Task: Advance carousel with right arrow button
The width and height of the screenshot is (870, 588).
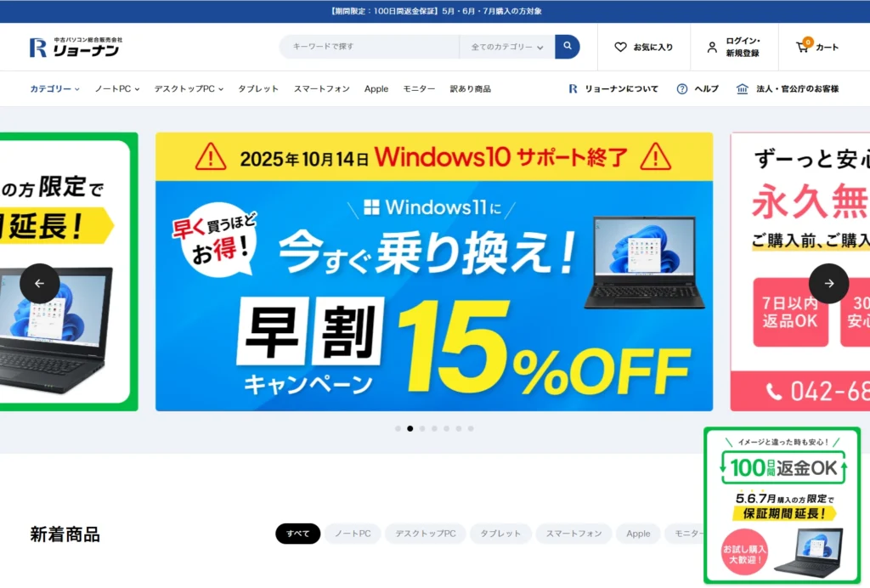Action: [829, 284]
